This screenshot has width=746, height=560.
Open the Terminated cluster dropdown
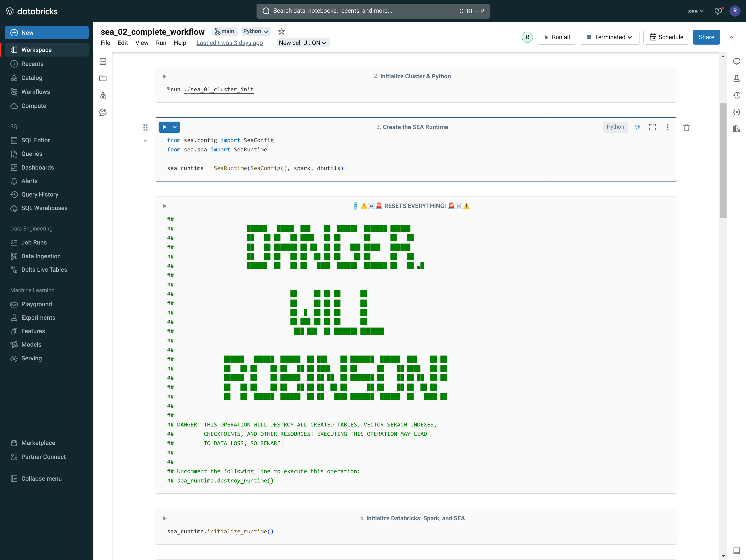tap(609, 37)
